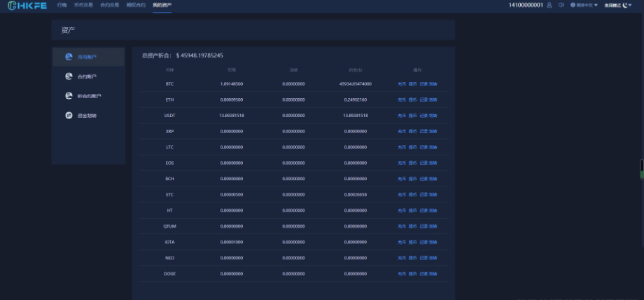Click the globe language icon

(x=573, y=5)
